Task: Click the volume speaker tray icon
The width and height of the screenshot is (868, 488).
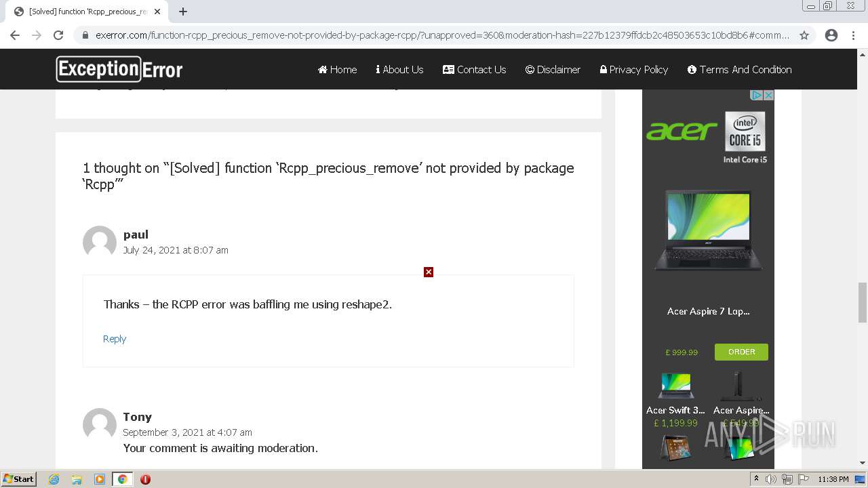Action: pyautogui.click(x=770, y=479)
